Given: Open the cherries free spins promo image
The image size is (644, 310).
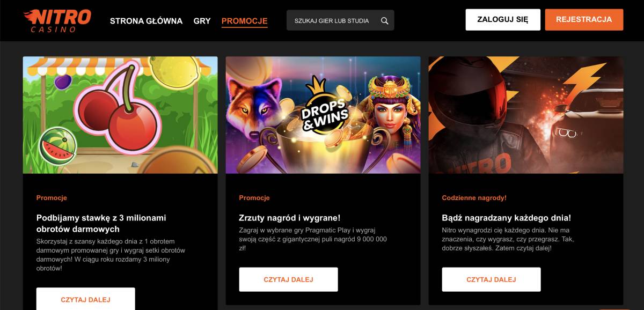Looking at the screenshot, I should coord(120,115).
